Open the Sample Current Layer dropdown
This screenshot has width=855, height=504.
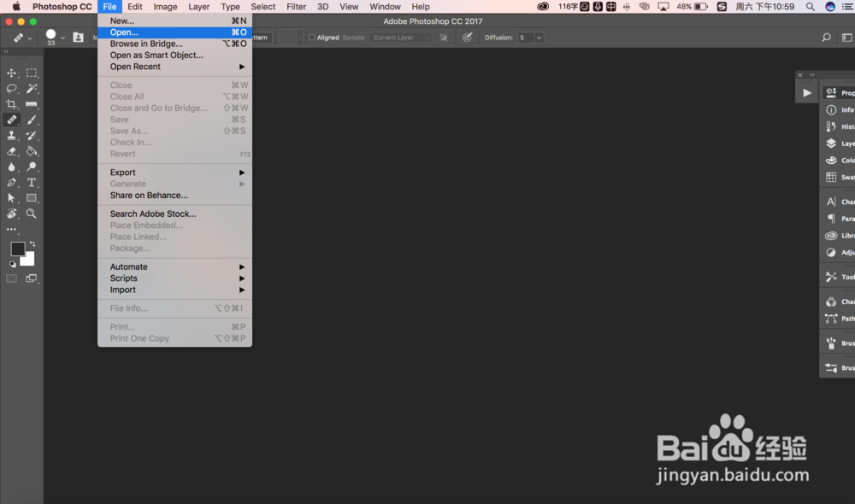point(401,38)
